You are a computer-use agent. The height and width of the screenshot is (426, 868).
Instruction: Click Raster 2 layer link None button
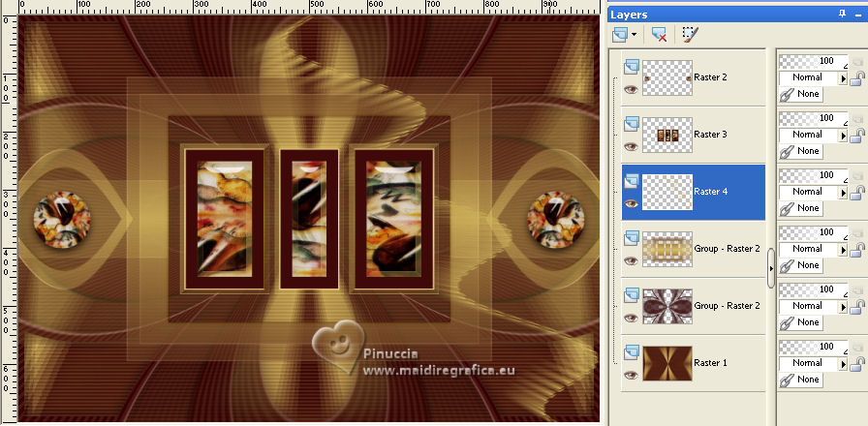click(x=800, y=94)
